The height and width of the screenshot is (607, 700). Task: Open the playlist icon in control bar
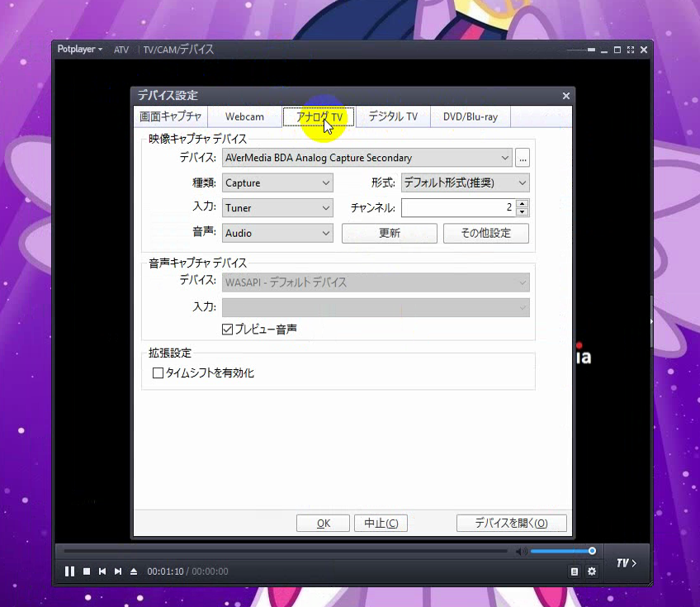[x=575, y=571]
